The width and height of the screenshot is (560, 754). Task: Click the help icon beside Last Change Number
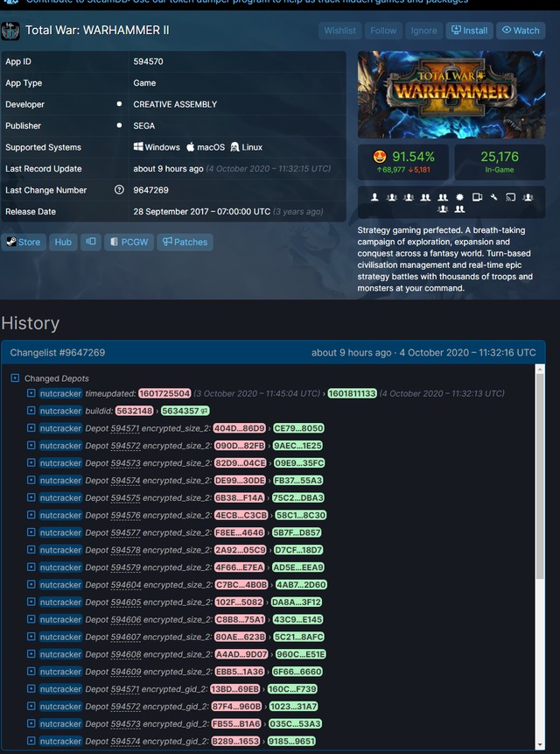click(x=119, y=190)
